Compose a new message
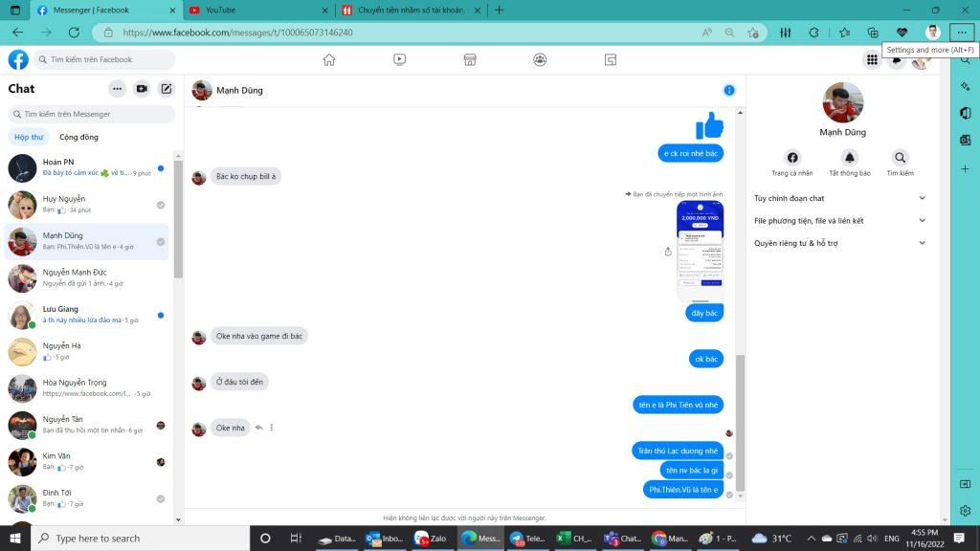Viewport: 980px width, 551px height. click(x=167, y=89)
